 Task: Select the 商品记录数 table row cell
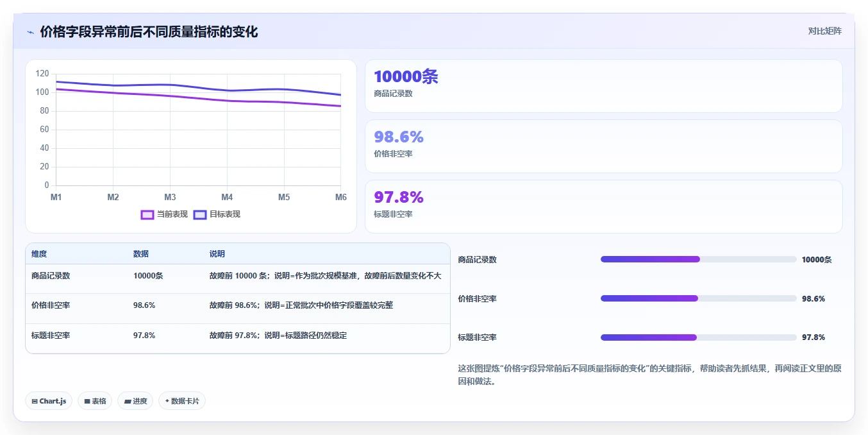click(51, 275)
